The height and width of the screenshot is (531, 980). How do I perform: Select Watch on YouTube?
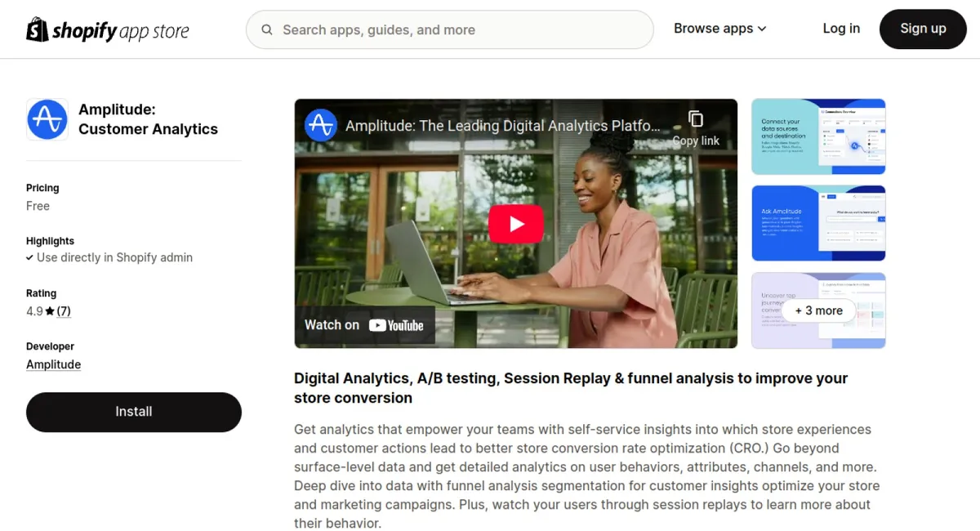click(364, 325)
